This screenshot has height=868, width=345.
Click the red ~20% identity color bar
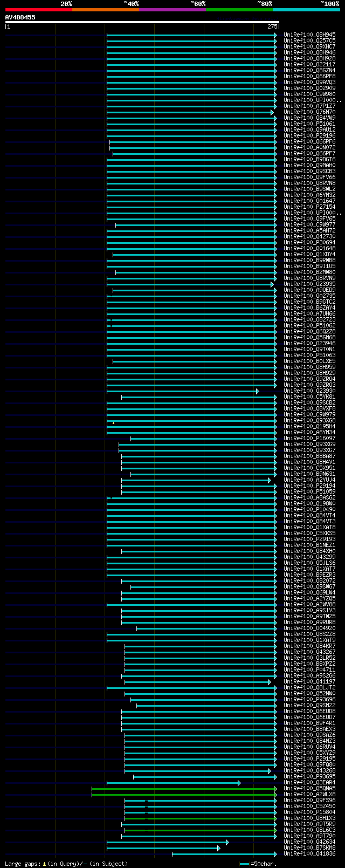pyautogui.click(x=39, y=10)
